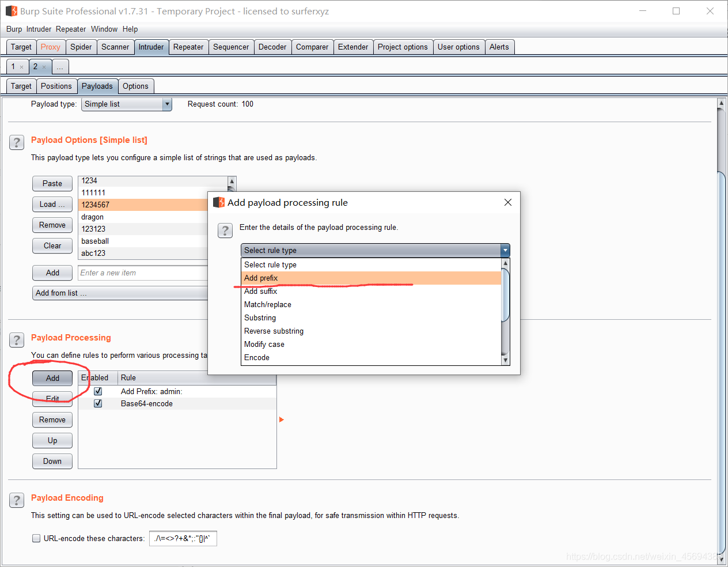Open the Add from list dropdown

(x=120, y=293)
